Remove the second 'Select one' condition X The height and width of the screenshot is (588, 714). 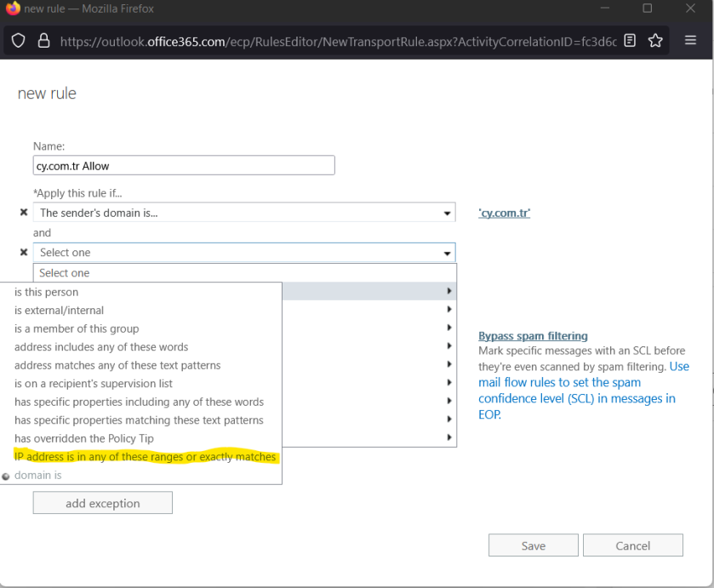pos(24,253)
